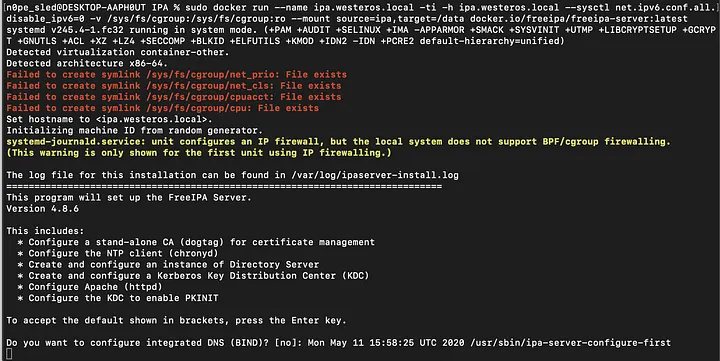Screen dimensions: 720x361
Task: Click the shell prompt "n0pe_sled@DESKTOP-AAPH0UT"
Action: pos(76,8)
